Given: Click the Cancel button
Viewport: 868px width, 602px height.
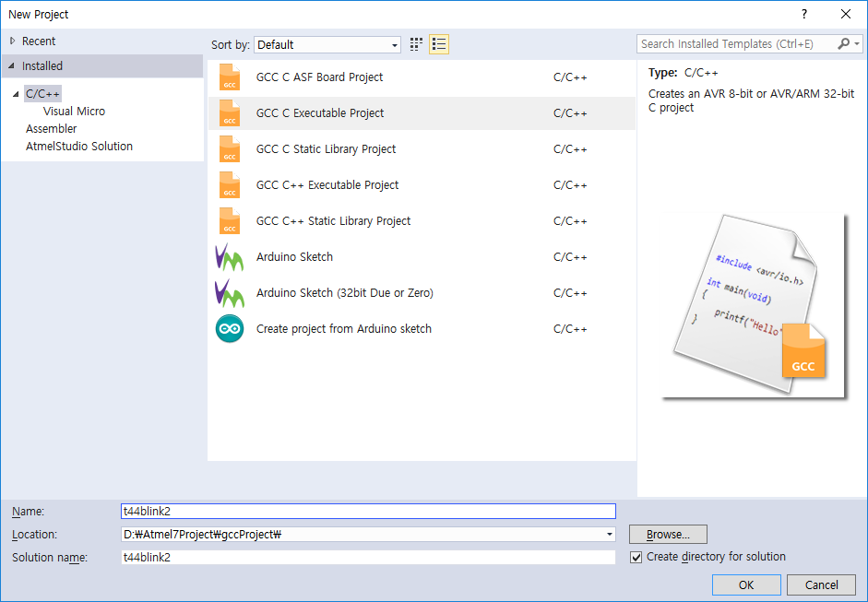Looking at the screenshot, I should 822,584.
